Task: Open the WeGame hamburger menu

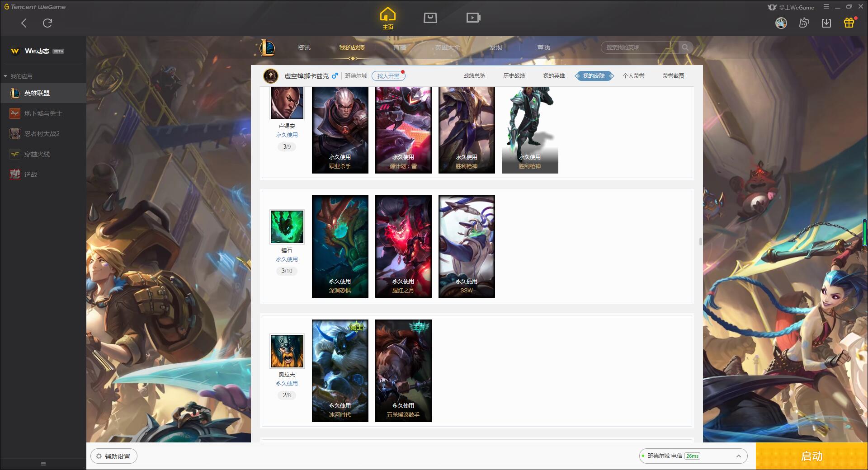Action: 826,7
